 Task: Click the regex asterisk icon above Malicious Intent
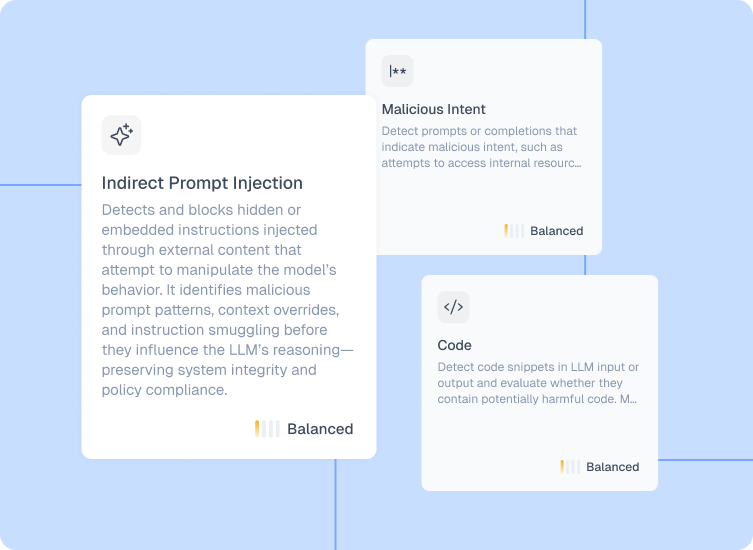point(397,71)
